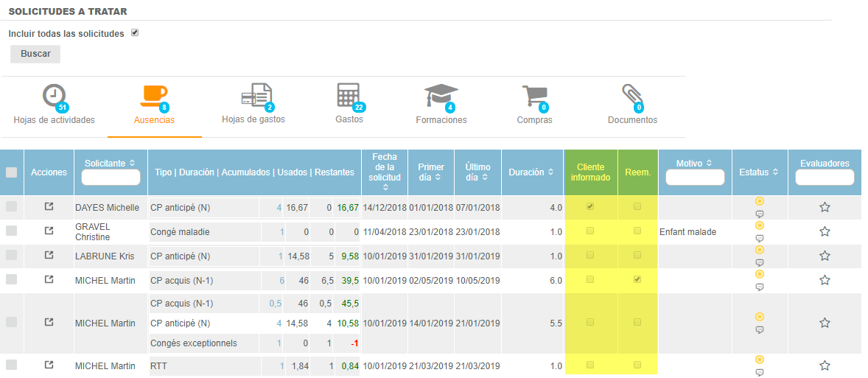Image resolution: width=868 pixels, height=378 pixels.
Task: Uncheck Incluir todas las solicitudes checkbox
Action: (x=134, y=33)
